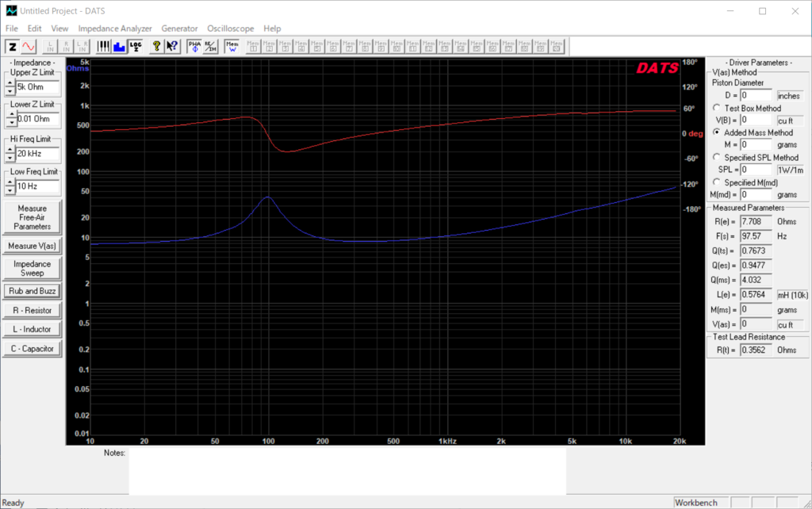Click the Piston Diameter D input field
This screenshot has height=509, width=812.
coord(756,95)
